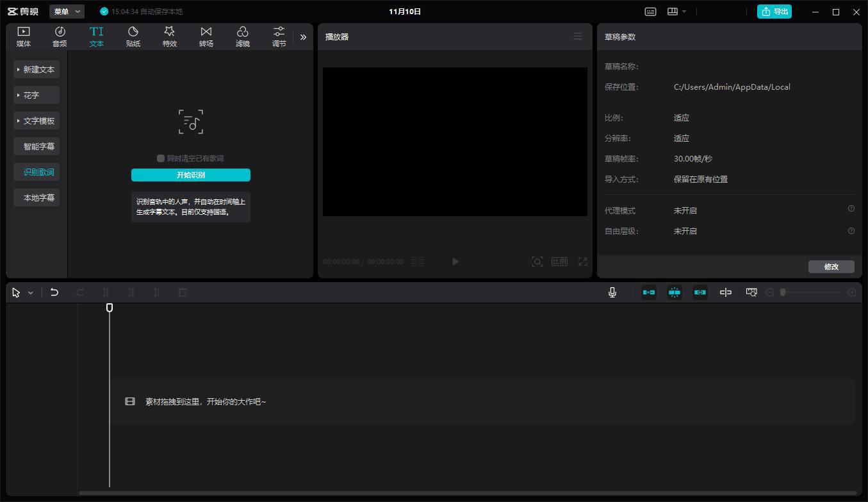The height and width of the screenshot is (502, 868).
Task: Click the timeline horizontal scrollbar
Action: [x=468, y=493]
